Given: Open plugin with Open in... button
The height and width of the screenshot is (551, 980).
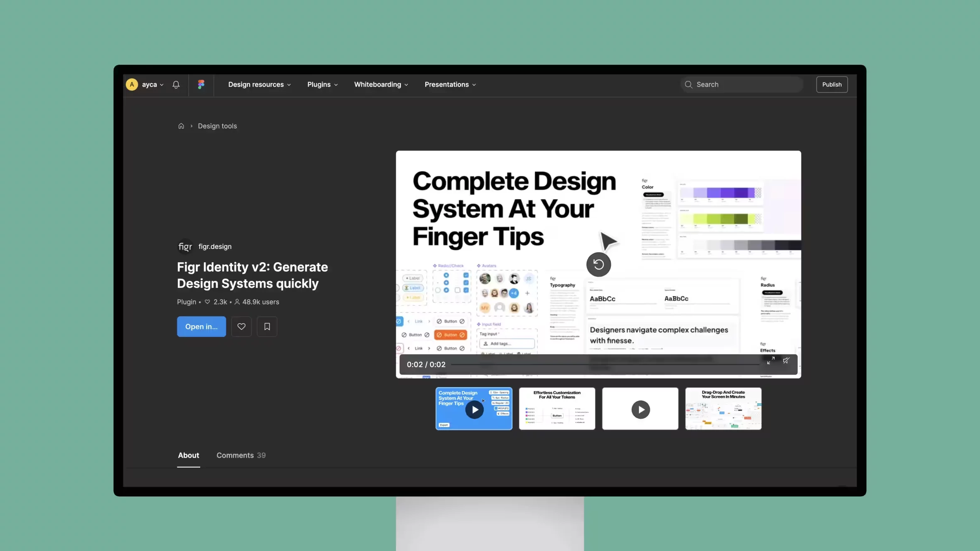Looking at the screenshot, I should [x=201, y=326].
